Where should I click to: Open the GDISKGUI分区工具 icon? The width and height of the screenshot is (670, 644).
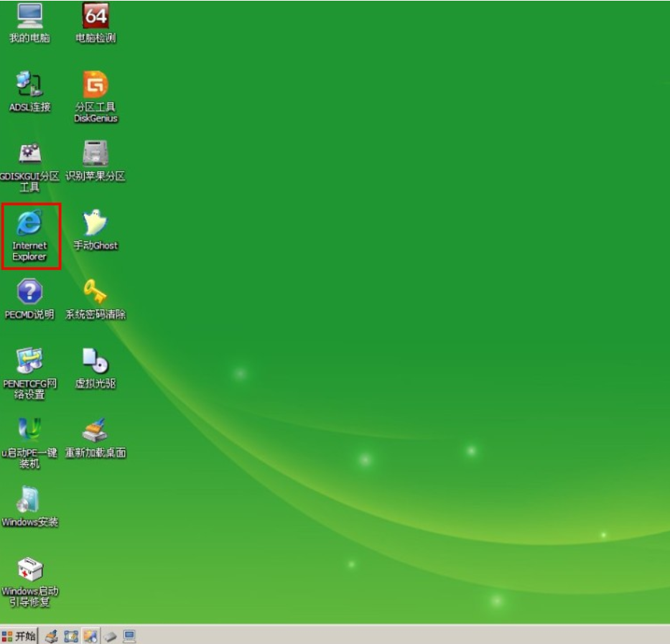tap(29, 154)
